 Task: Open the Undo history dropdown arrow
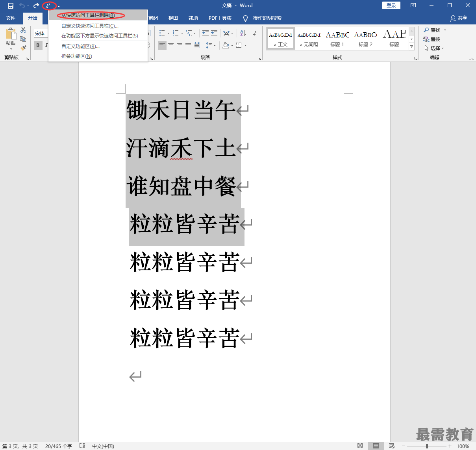pyautogui.click(x=28, y=6)
